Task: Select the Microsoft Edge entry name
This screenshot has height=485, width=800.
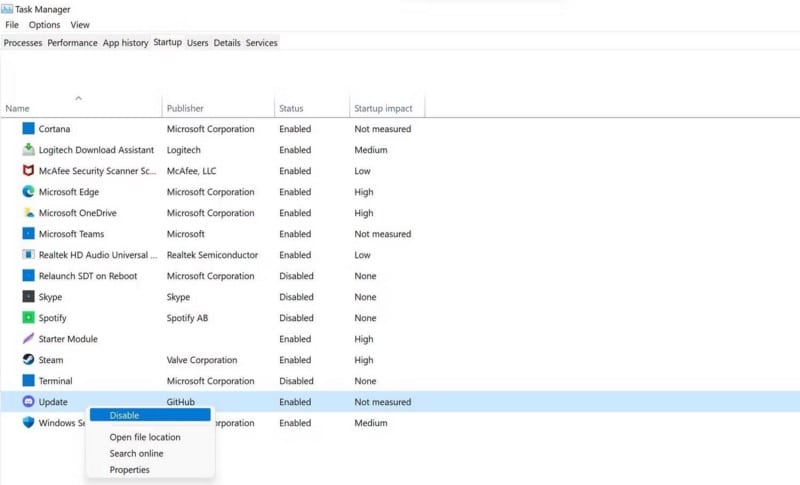Action: (x=69, y=192)
